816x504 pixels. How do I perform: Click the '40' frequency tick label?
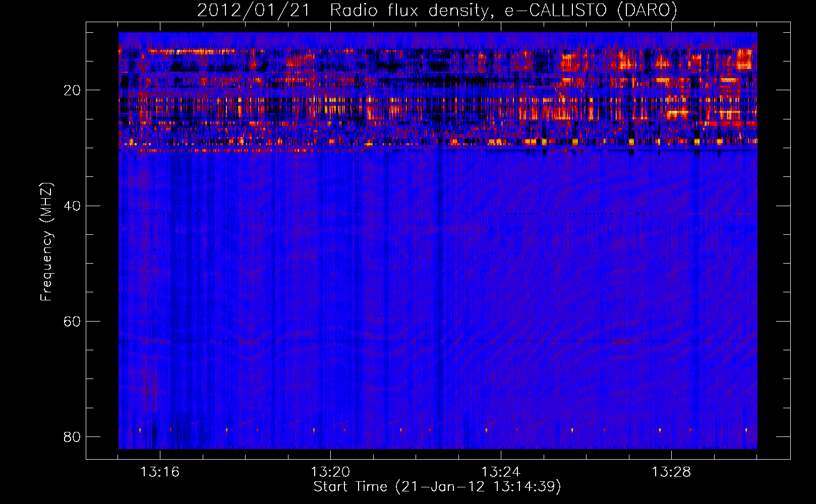72,206
